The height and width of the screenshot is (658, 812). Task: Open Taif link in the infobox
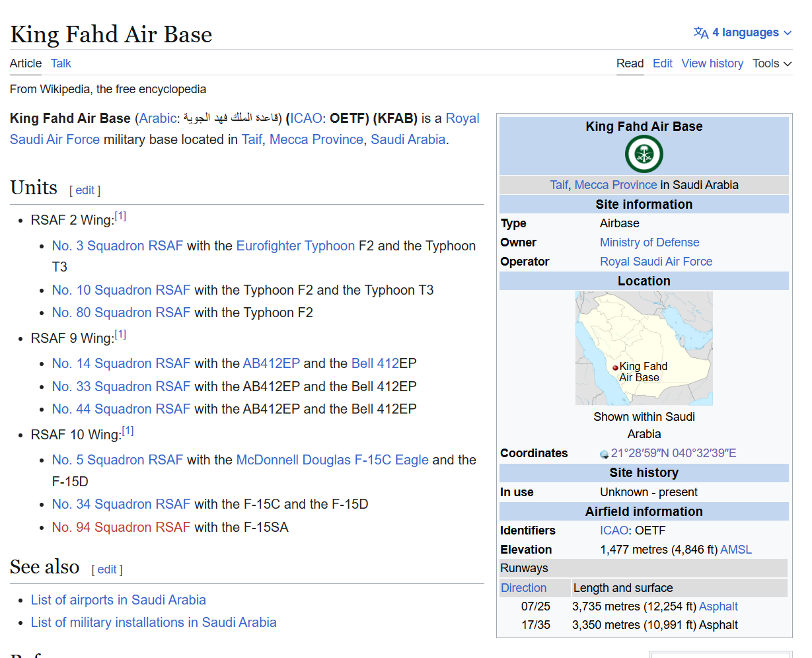(x=559, y=185)
